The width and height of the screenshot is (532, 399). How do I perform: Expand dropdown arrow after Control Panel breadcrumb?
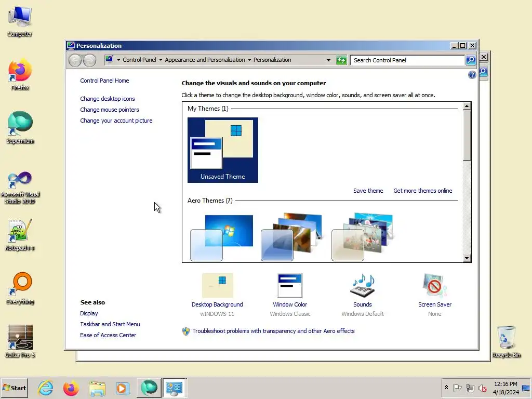[x=161, y=60]
